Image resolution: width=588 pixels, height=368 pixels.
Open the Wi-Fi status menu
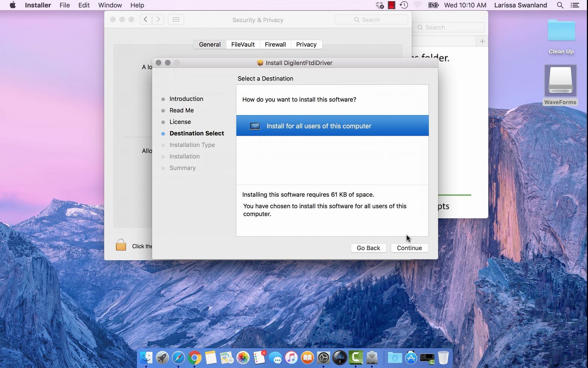(x=417, y=5)
